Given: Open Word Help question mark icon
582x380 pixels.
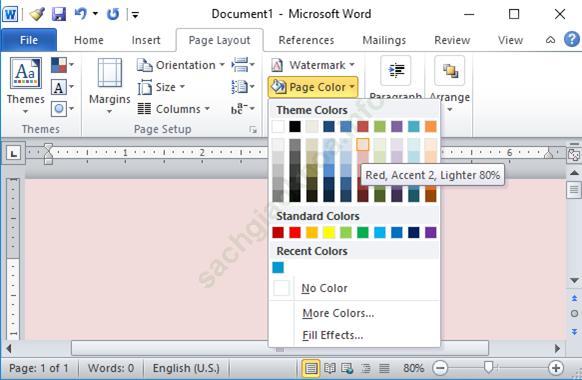Looking at the screenshot, I should point(572,39).
